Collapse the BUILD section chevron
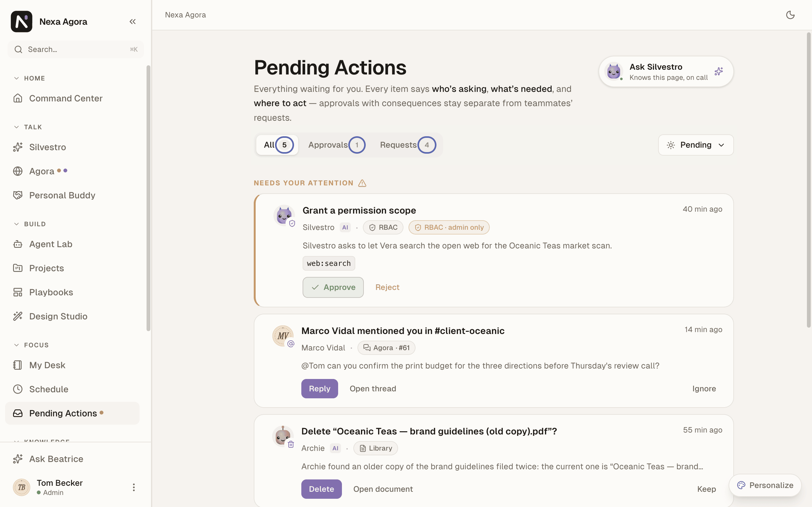Screen dimensions: 812x507 click(16, 224)
